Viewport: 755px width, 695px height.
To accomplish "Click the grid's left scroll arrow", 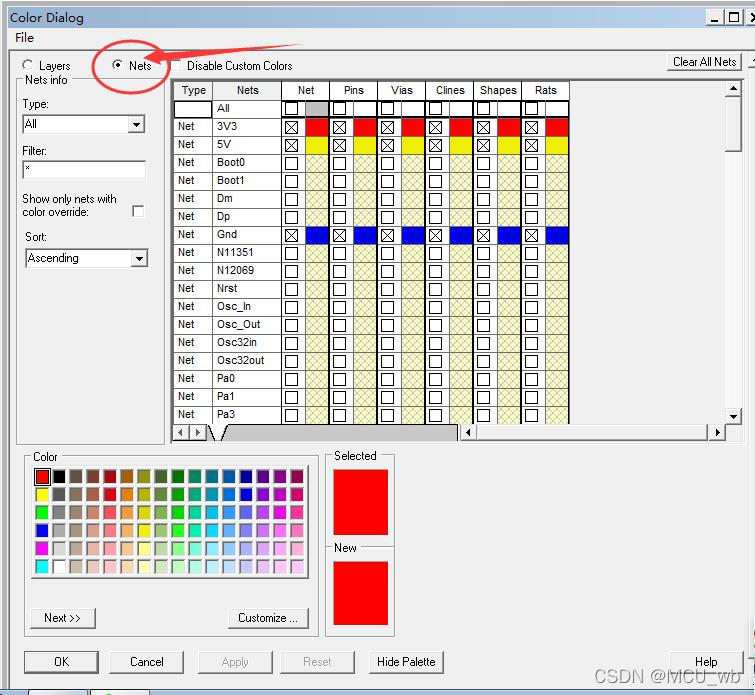I will [181, 433].
